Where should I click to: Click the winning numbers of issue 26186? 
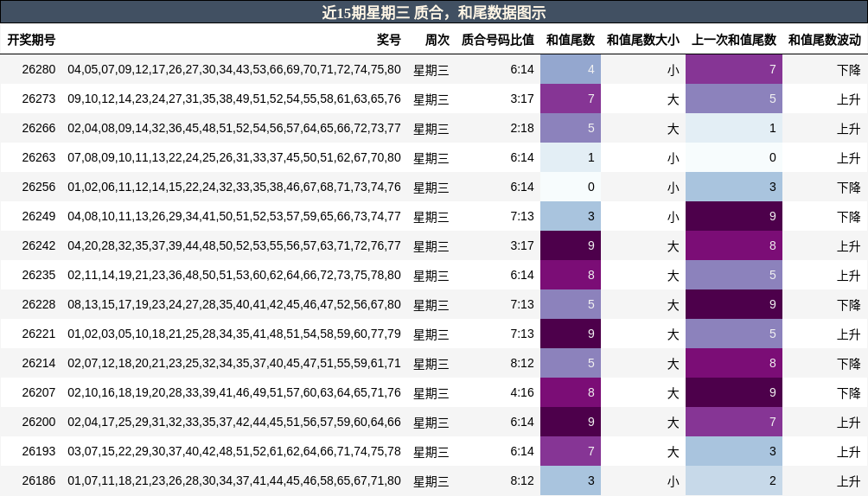(x=234, y=480)
